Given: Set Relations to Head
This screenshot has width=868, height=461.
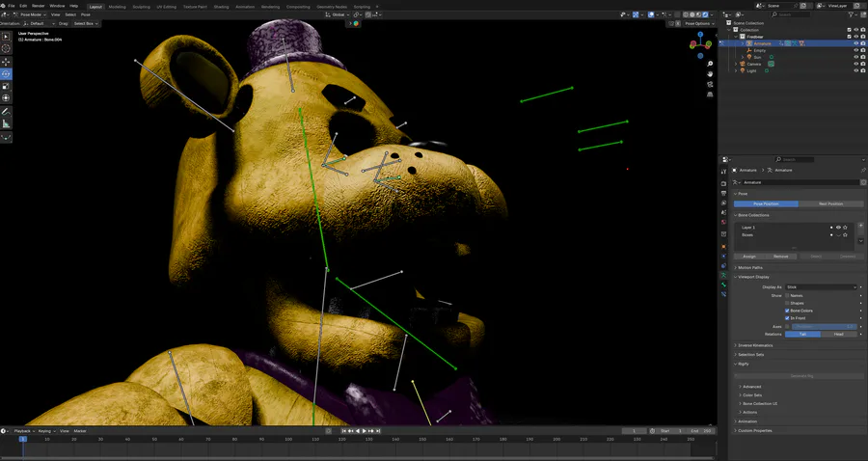Looking at the screenshot, I should pyautogui.click(x=839, y=335).
